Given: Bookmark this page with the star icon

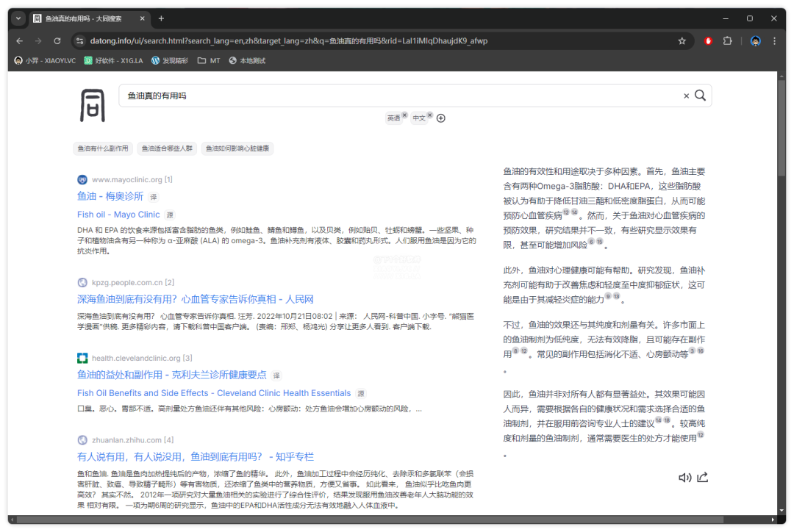Looking at the screenshot, I should tap(682, 41).
